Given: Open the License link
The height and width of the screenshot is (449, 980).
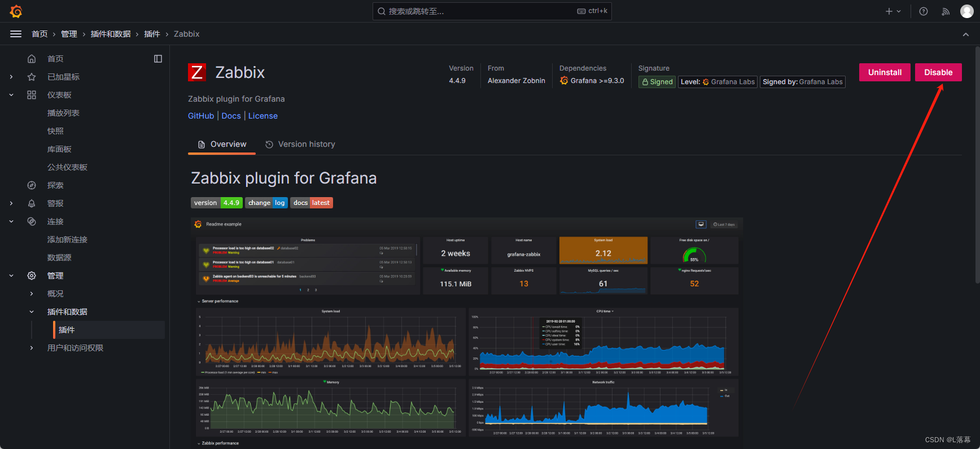Looking at the screenshot, I should [263, 116].
